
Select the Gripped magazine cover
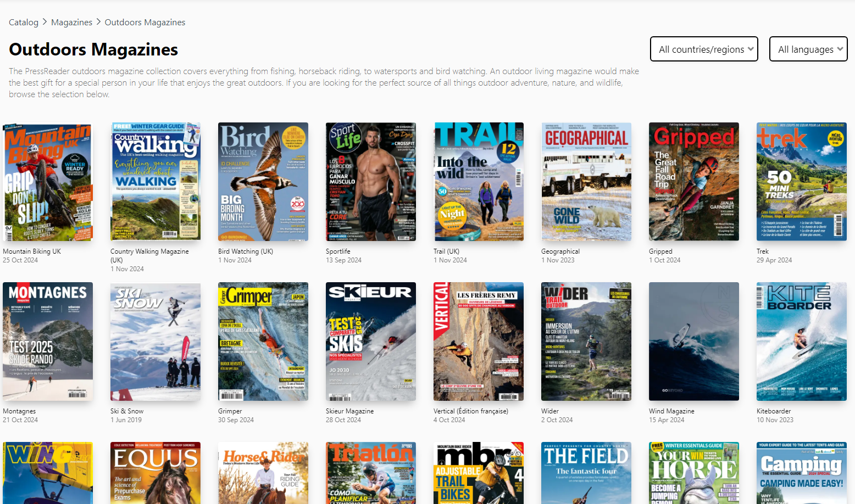click(x=694, y=182)
